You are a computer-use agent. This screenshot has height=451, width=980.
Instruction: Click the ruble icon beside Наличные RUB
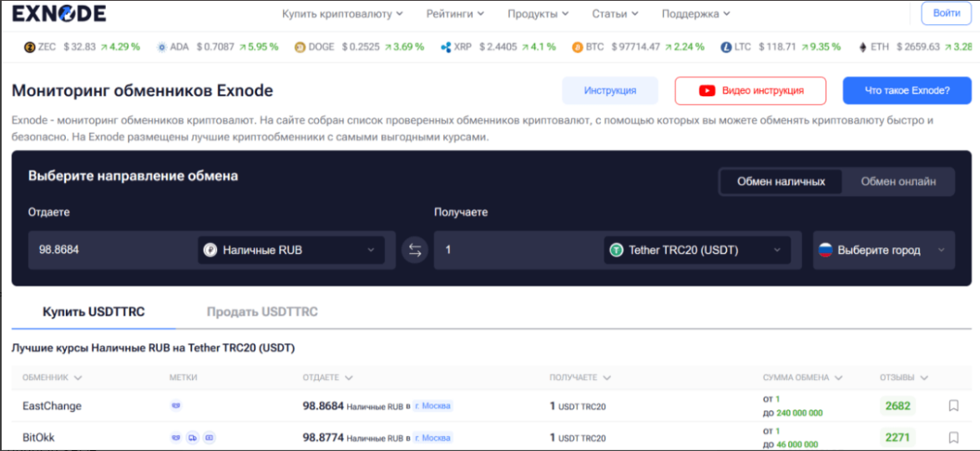210,251
